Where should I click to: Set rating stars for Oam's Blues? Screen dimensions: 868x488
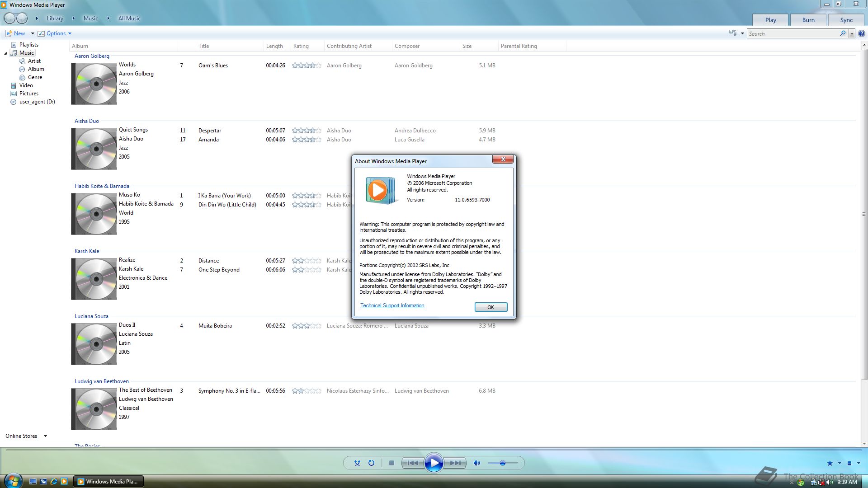307,66
